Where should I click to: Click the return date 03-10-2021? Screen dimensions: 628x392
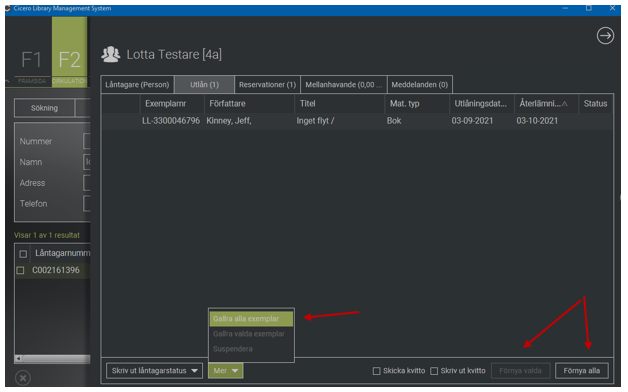pos(537,121)
